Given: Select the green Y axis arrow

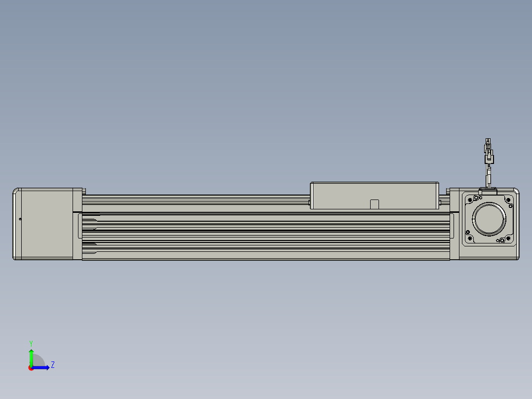Looking at the screenshot, I should pos(31,357).
